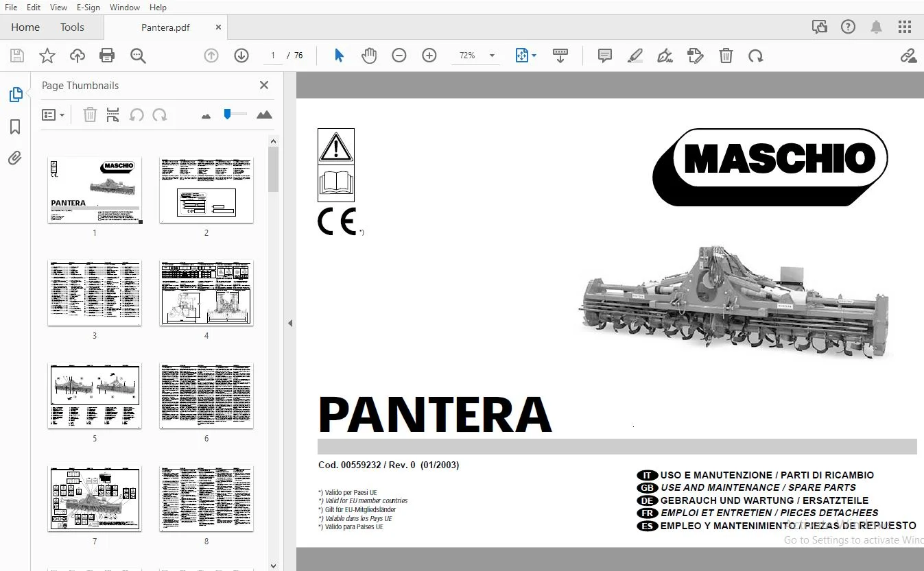Open the scrolling mode keyboard icon

(560, 56)
